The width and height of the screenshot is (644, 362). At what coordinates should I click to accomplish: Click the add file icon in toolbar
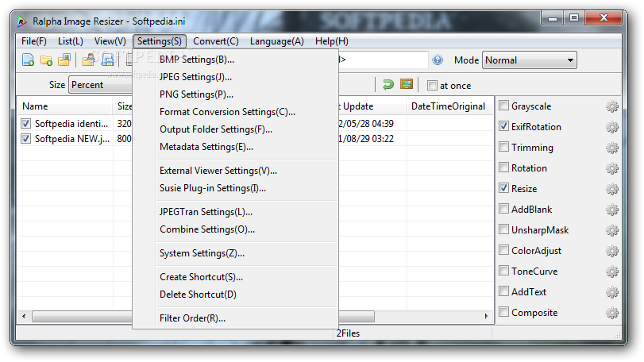28,60
